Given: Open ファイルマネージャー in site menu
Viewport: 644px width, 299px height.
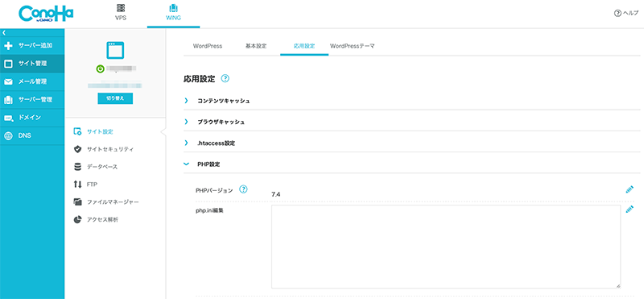Looking at the screenshot, I should tap(113, 202).
